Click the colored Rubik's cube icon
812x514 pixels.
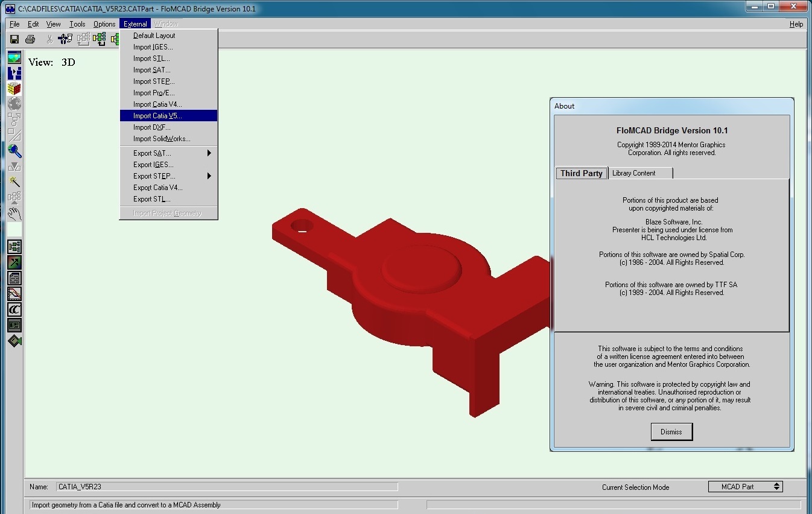tap(14, 89)
